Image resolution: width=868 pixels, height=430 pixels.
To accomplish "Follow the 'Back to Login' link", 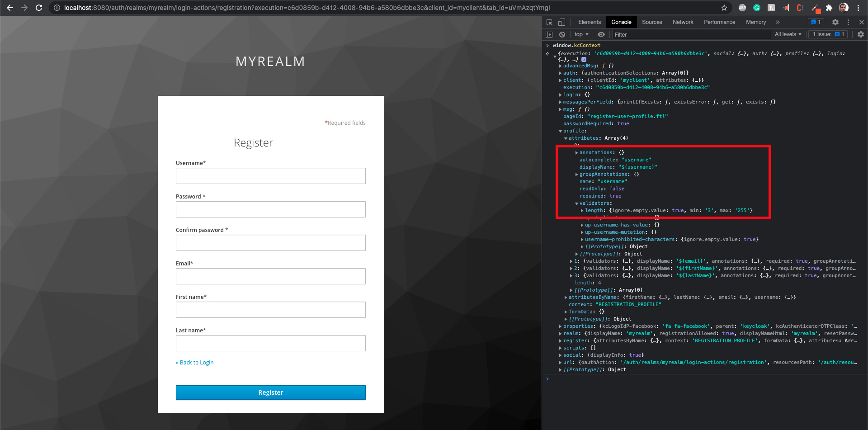I will (194, 362).
